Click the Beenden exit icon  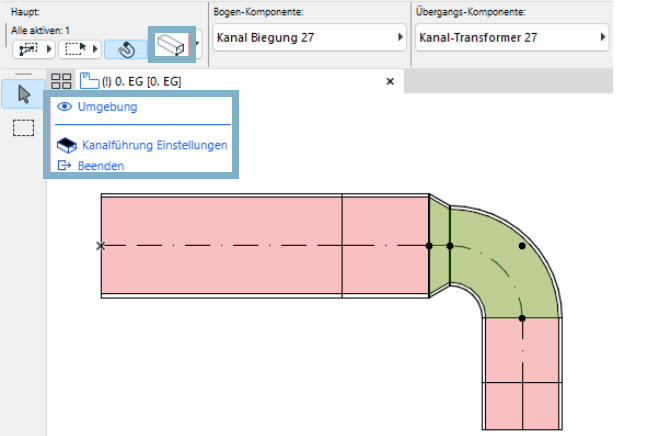pos(64,165)
